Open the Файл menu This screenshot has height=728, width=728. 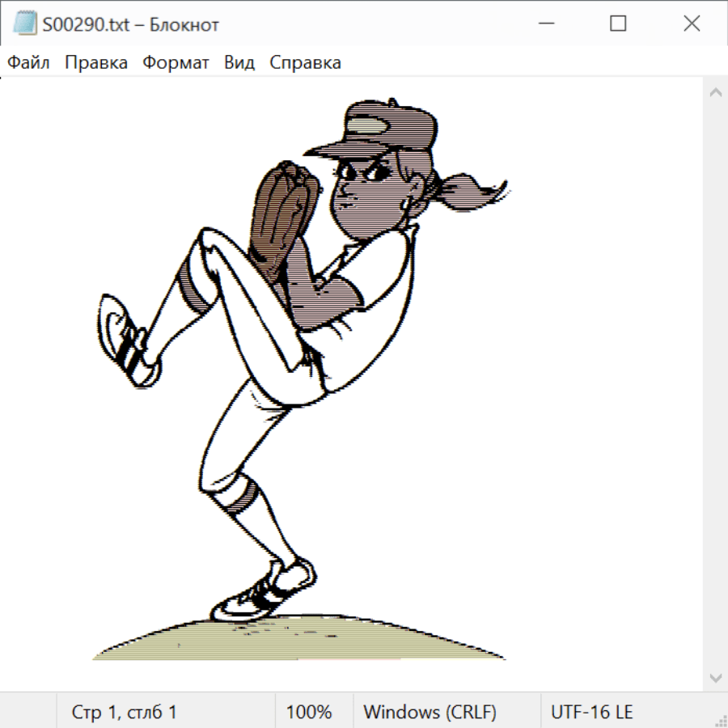click(x=29, y=63)
